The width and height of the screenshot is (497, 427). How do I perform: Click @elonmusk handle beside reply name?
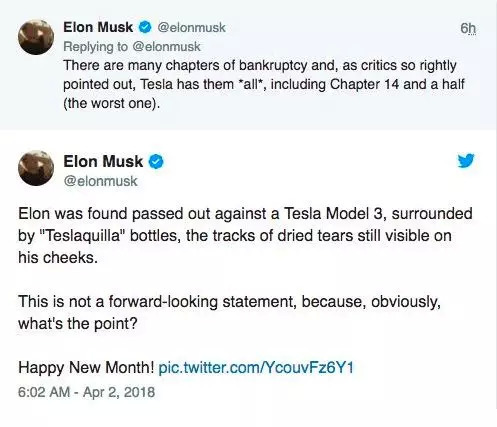tap(191, 28)
